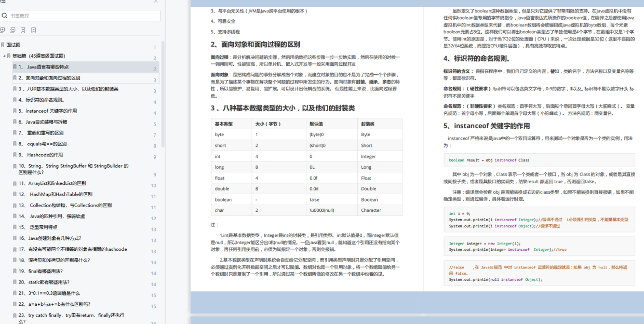Click bookmark icon beside 5、instanceof 关键字的作用
Image resolution: width=644 pixels, height=324 pixels.
(15, 111)
